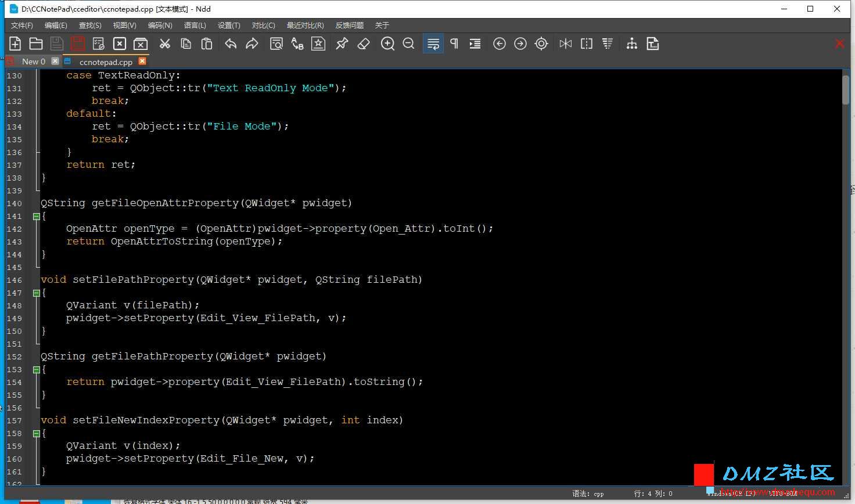
Task: Go forward with right circle arrow
Action: click(x=520, y=44)
